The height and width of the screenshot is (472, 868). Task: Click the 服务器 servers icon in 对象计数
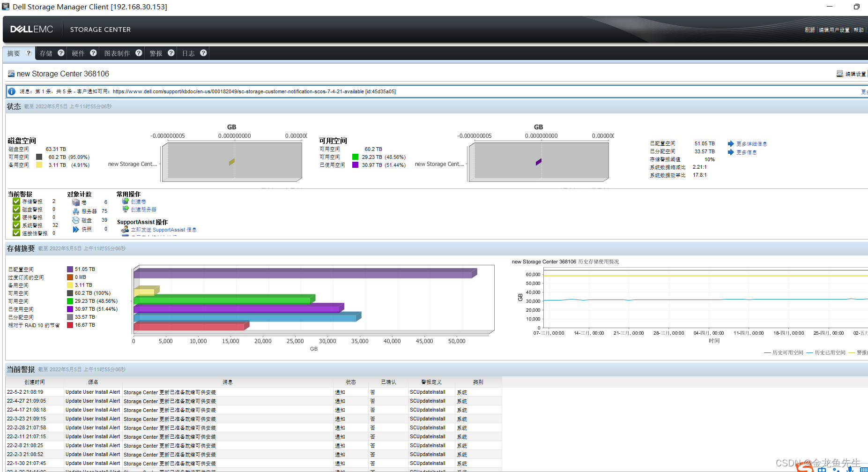pos(76,211)
